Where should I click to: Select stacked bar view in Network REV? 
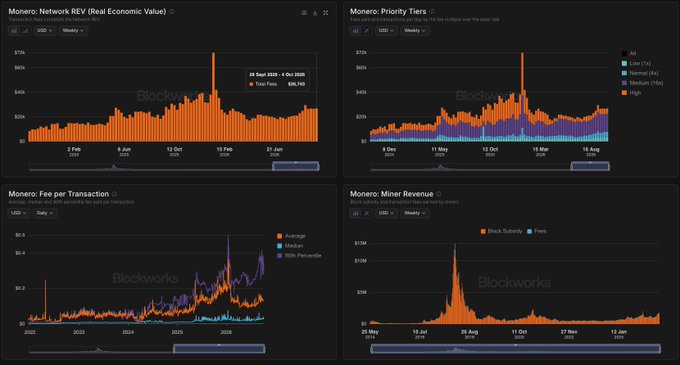[x=14, y=31]
